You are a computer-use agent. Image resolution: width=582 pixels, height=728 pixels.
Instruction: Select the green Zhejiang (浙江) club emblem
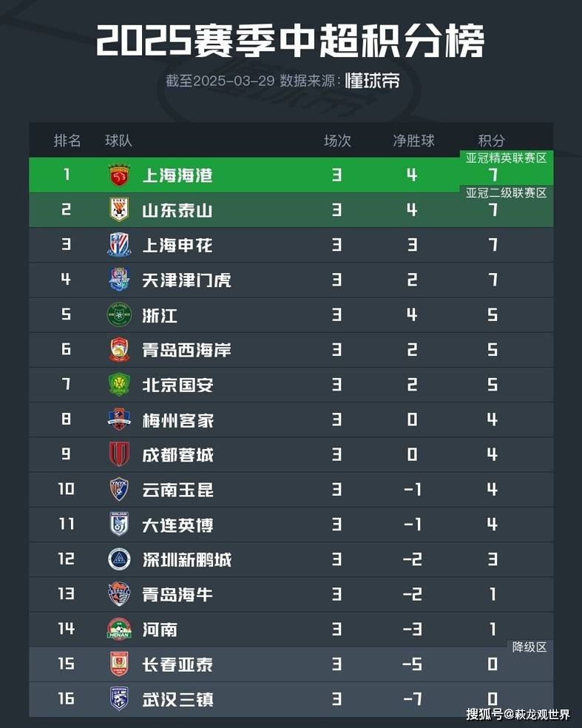[119, 314]
